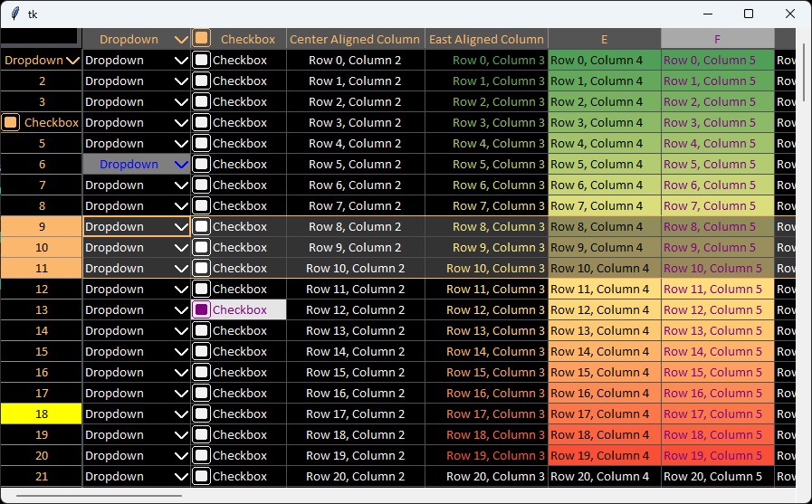Open the blue highlighted Dropdown in row 6
Viewport: 812px width, 504px height.
click(x=180, y=165)
